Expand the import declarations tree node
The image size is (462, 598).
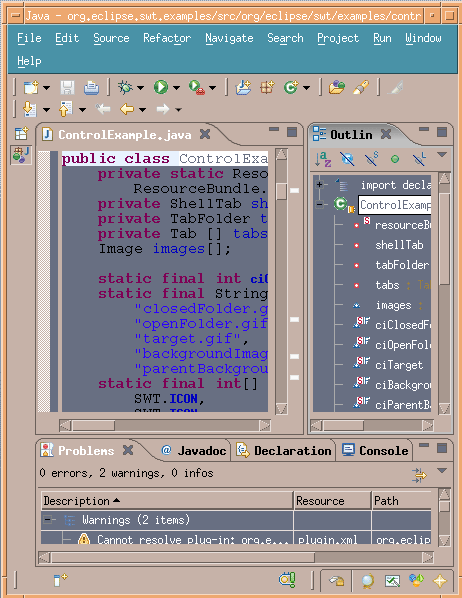[319, 185]
